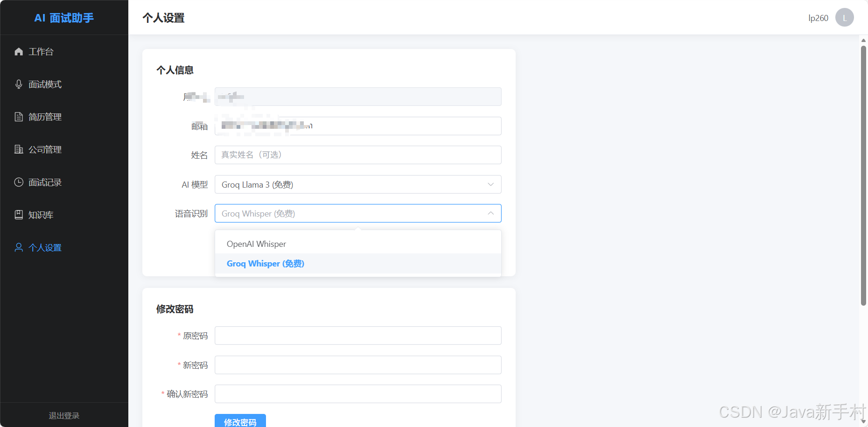Open 知识库 section
The image size is (868, 427).
tap(64, 215)
